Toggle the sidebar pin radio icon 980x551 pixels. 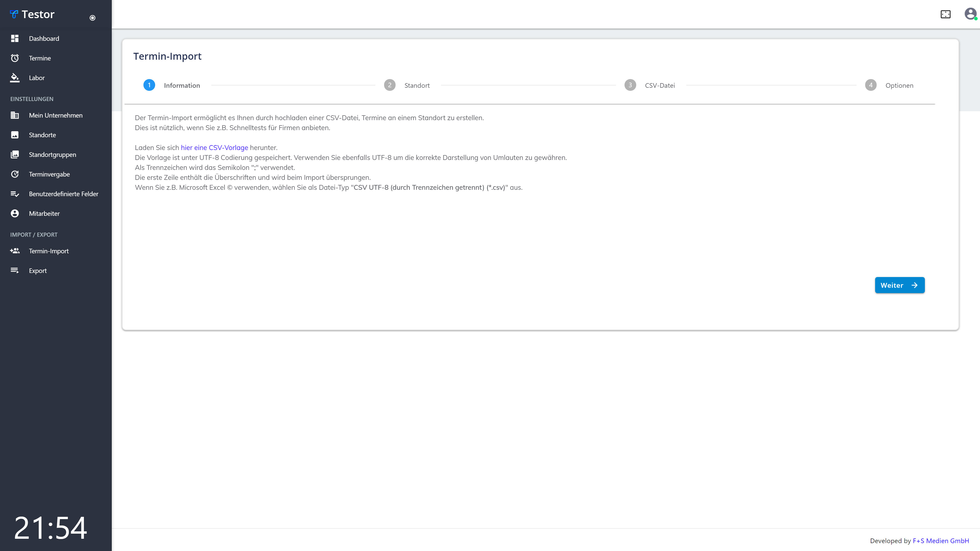click(92, 18)
